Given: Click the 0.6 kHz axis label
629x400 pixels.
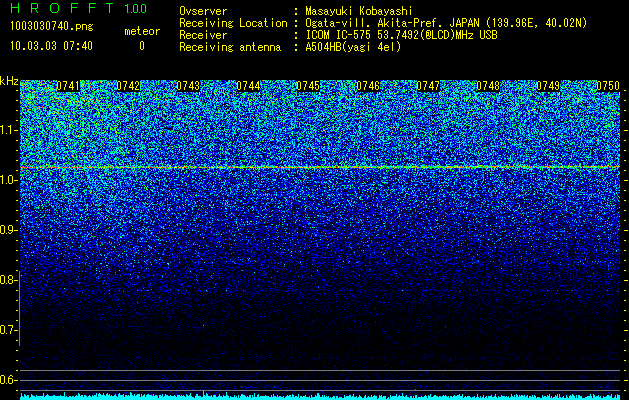Looking at the screenshot, I should (x=9, y=380).
